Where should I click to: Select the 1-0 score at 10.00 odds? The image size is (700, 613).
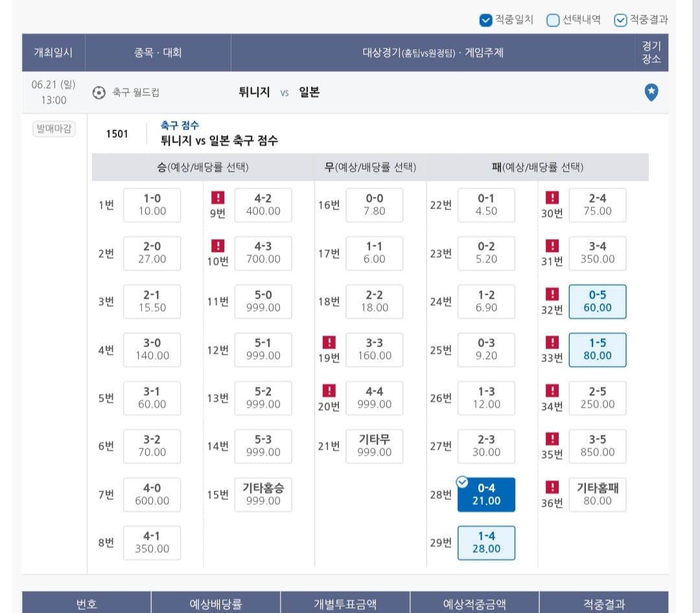click(x=152, y=205)
